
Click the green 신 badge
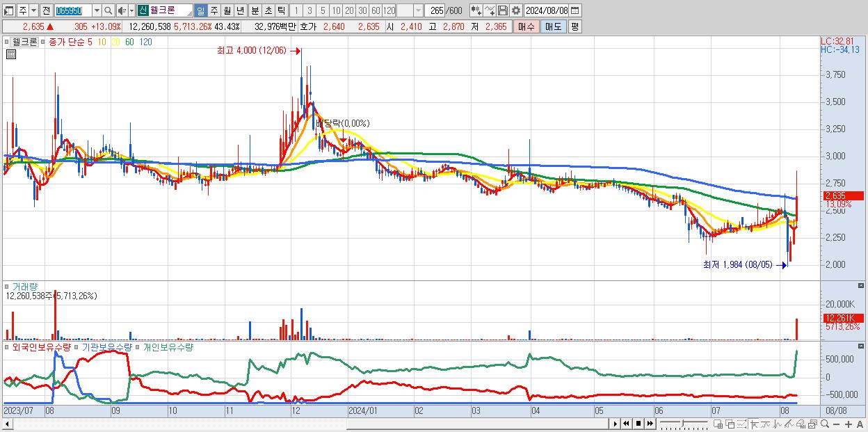(x=143, y=10)
